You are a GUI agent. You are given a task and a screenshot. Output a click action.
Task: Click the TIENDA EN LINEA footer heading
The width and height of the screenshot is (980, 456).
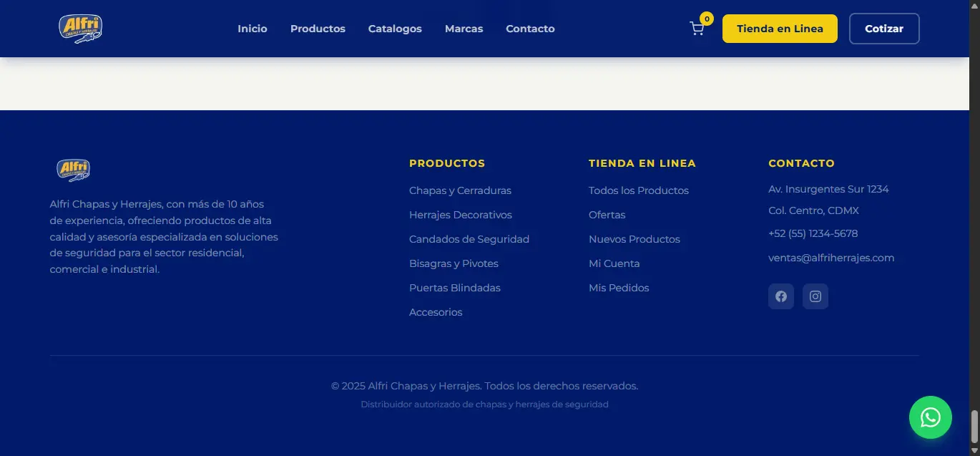pos(642,163)
